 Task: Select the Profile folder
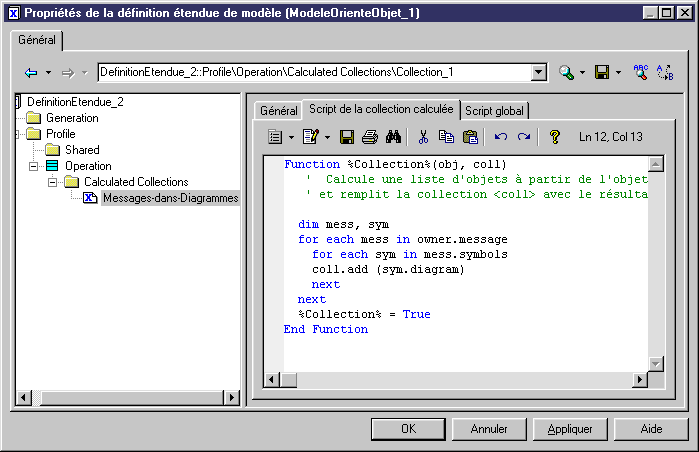click(x=61, y=134)
